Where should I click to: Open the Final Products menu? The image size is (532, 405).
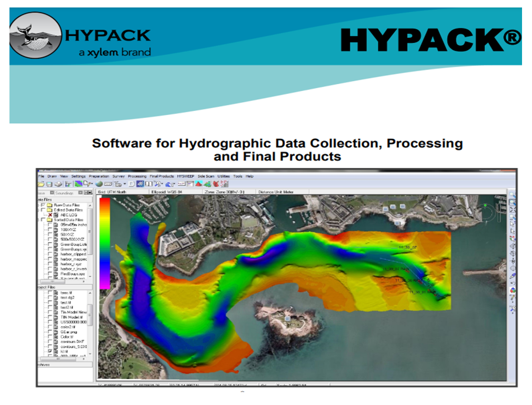[x=162, y=176]
